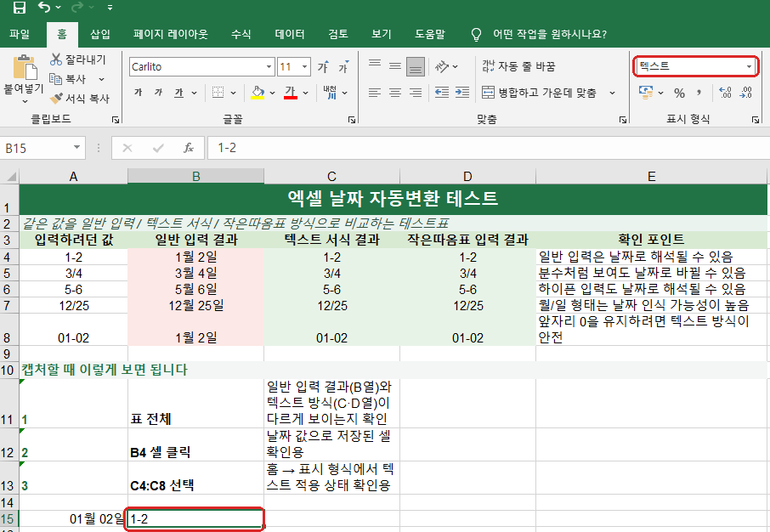Center text horizontally

(x=395, y=93)
